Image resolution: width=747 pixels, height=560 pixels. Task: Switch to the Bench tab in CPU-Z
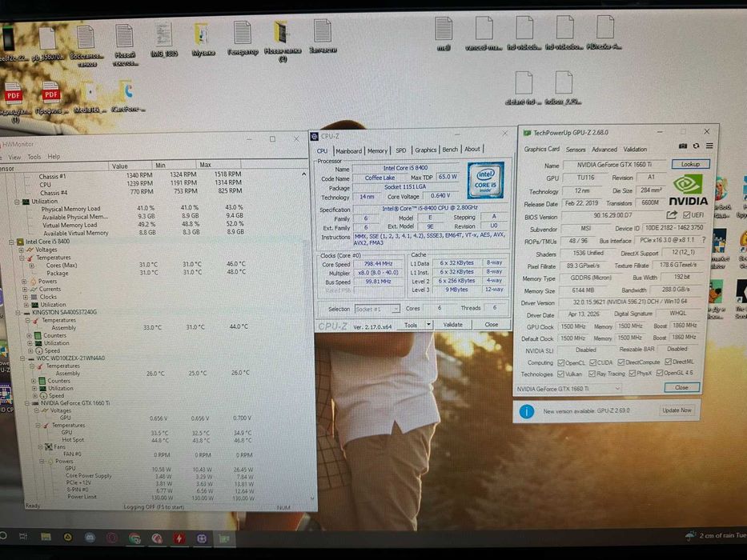(x=450, y=150)
